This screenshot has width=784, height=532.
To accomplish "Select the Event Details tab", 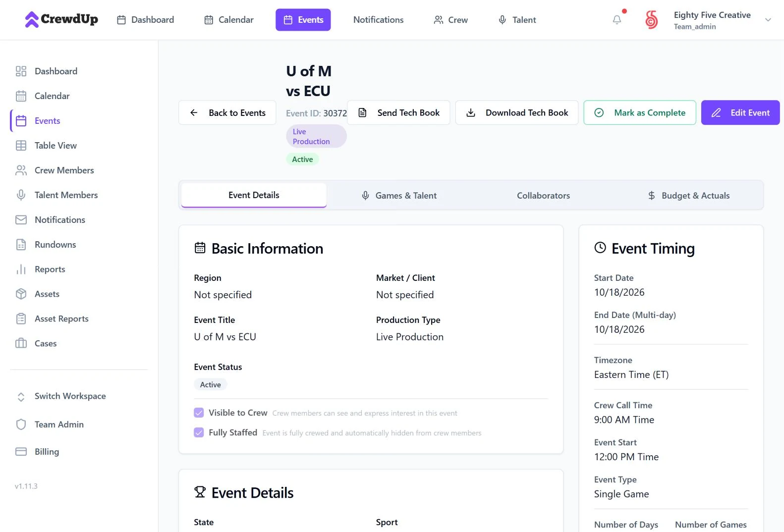I will [x=254, y=195].
